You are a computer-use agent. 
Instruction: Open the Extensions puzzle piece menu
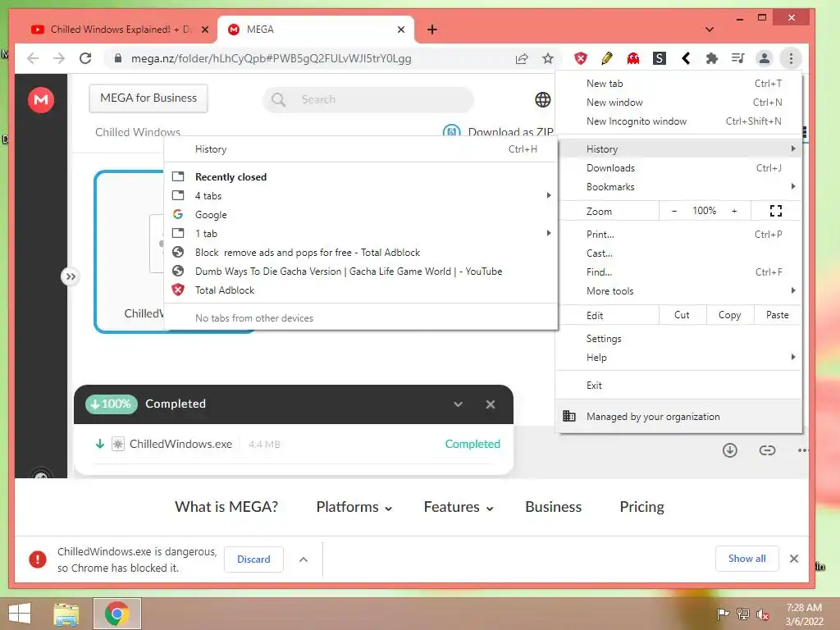tap(712, 58)
